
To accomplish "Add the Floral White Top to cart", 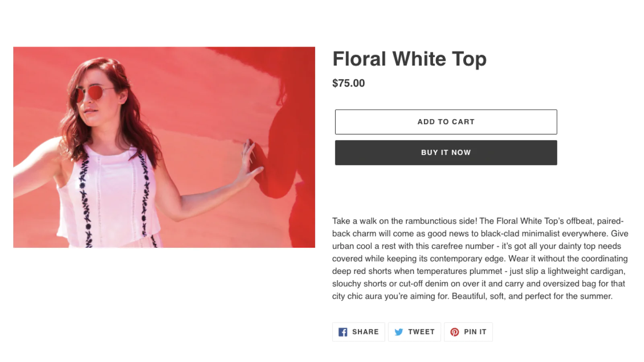I will [446, 122].
